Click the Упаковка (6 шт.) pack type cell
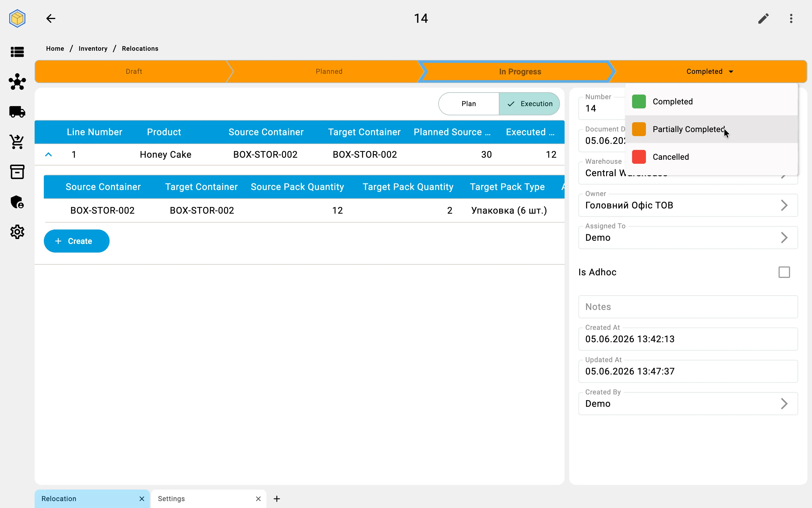This screenshot has width=812, height=508. tap(509, 210)
